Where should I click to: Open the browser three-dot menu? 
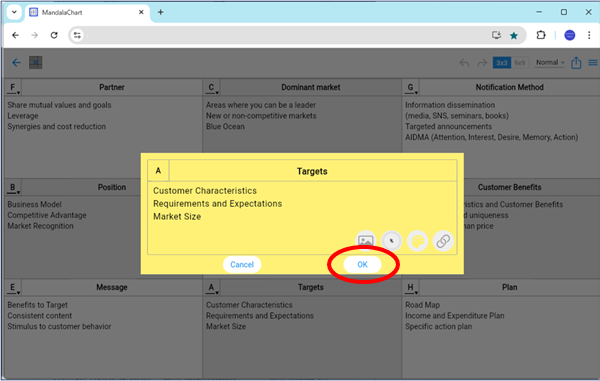pyautogui.click(x=589, y=35)
